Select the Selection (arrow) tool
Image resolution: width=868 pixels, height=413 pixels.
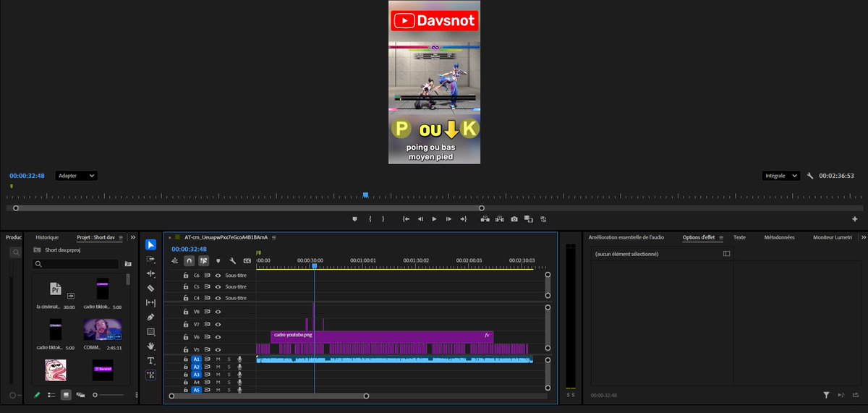(x=150, y=244)
